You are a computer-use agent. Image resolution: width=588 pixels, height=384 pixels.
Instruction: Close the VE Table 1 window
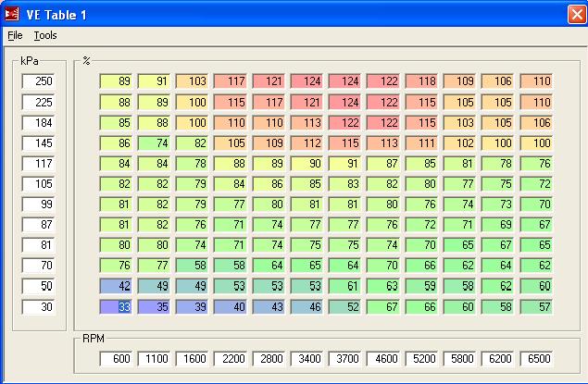click(577, 14)
